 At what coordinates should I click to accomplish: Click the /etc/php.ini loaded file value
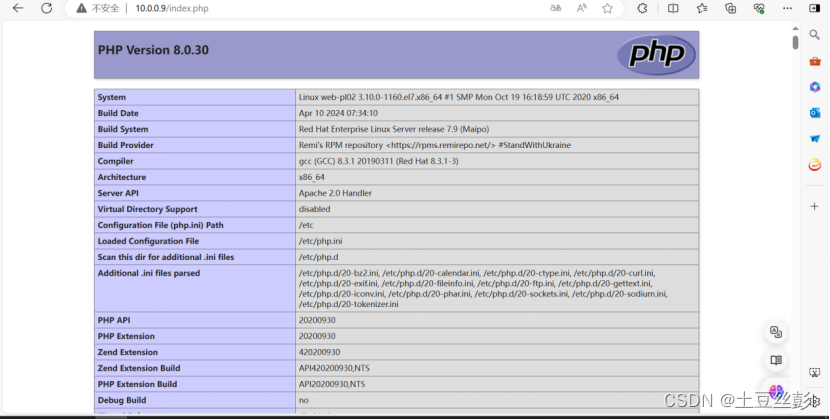(x=320, y=241)
